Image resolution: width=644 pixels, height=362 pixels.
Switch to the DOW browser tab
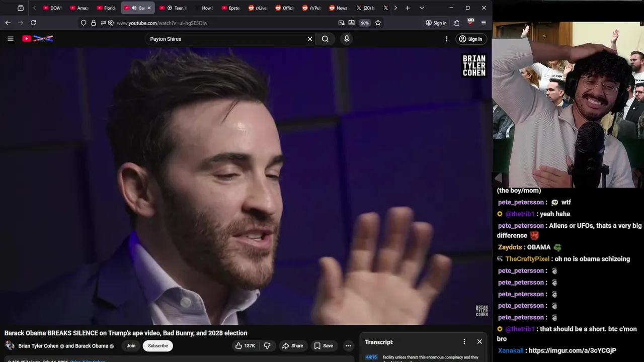[52, 8]
